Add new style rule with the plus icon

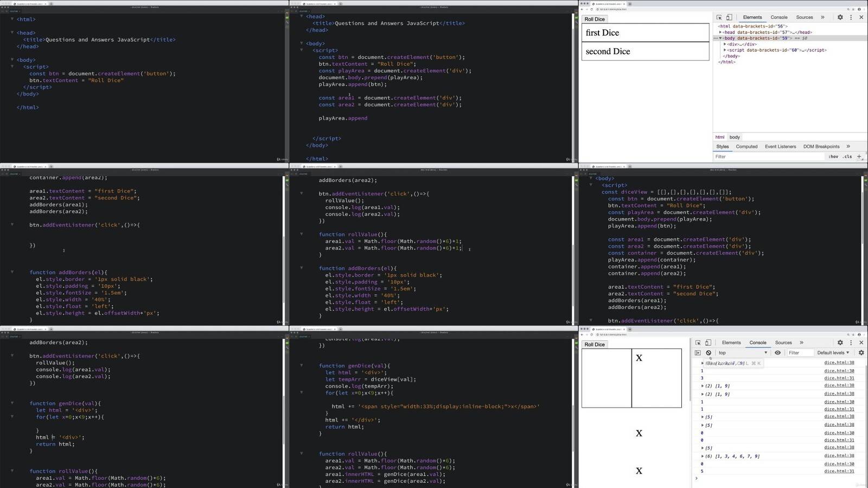pyautogui.click(x=859, y=157)
